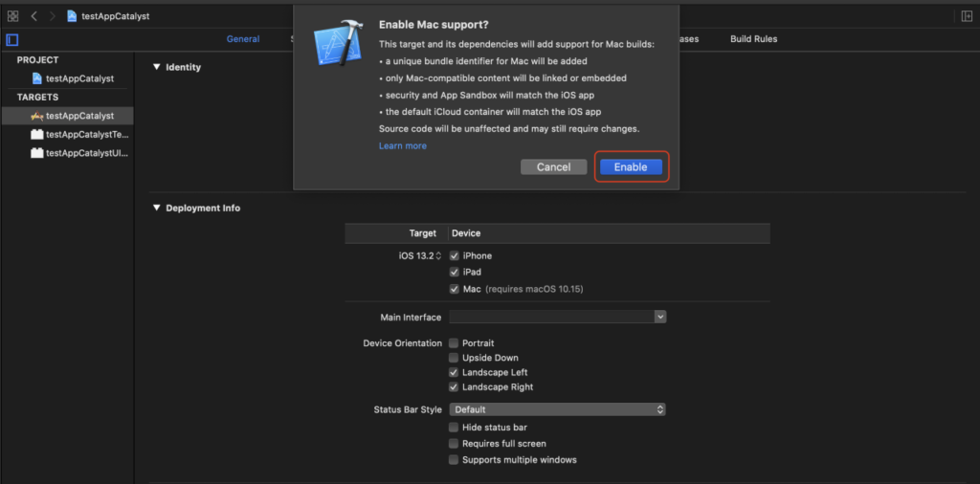Uncheck the iPhone device checkbox
Image resolution: width=980 pixels, height=484 pixels.
pos(455,256)
